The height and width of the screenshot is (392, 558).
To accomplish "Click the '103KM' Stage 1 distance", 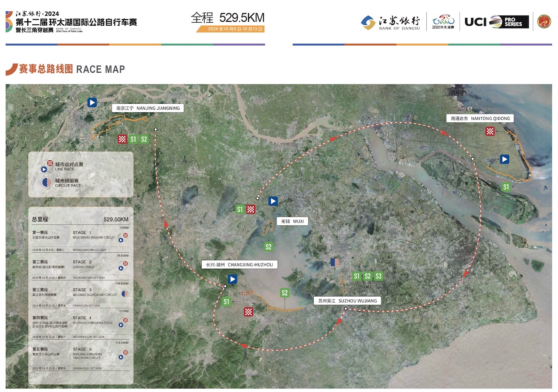I will tap(124, 228).
